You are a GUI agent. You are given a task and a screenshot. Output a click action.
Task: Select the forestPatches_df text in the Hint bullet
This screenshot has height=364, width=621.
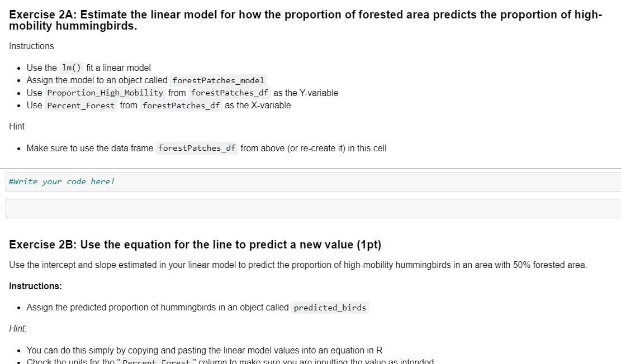coord(197,148)
